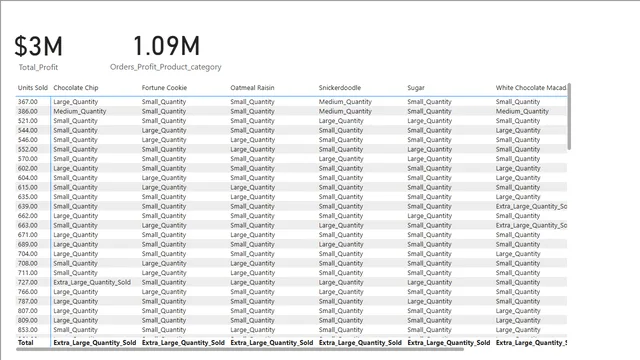Click the Fortune Cookie column header
The image size is (640, 360).
coord(164,88)
